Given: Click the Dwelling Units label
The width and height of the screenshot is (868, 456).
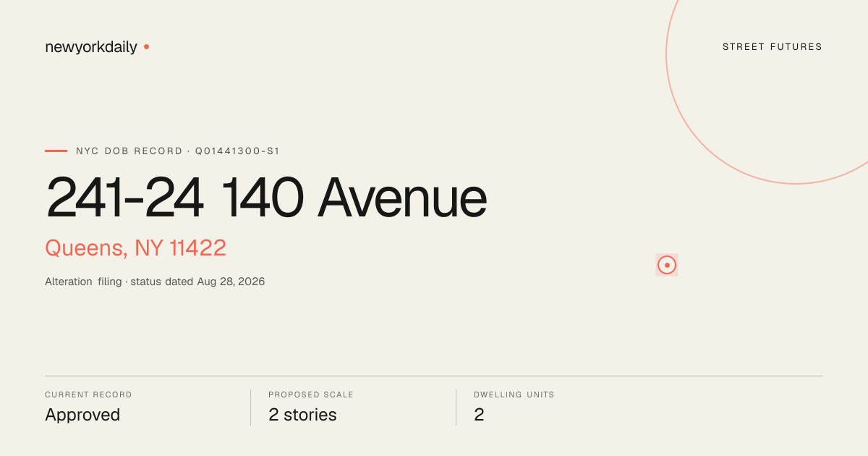Looking at the screenshot, I should [x=514, y=395].
